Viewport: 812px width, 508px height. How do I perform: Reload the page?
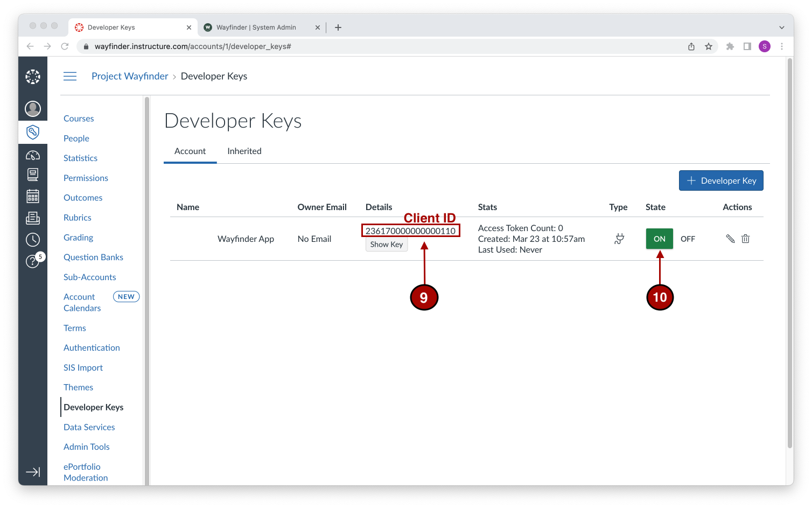[x=65, y=46]
